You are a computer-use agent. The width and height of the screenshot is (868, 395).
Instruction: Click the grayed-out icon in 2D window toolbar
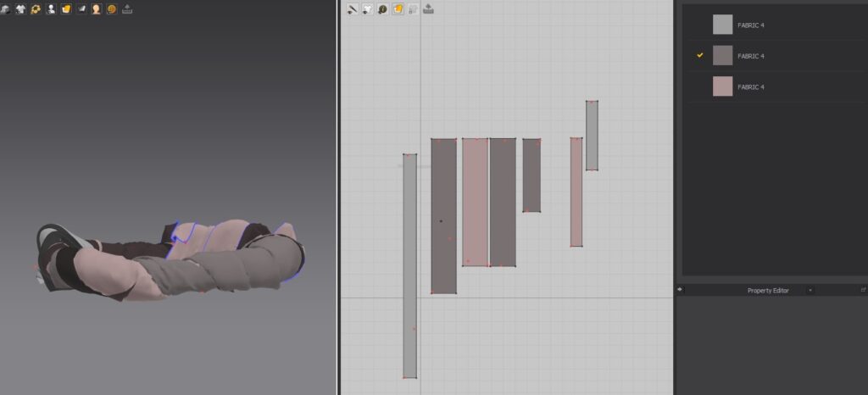point(413,9)
